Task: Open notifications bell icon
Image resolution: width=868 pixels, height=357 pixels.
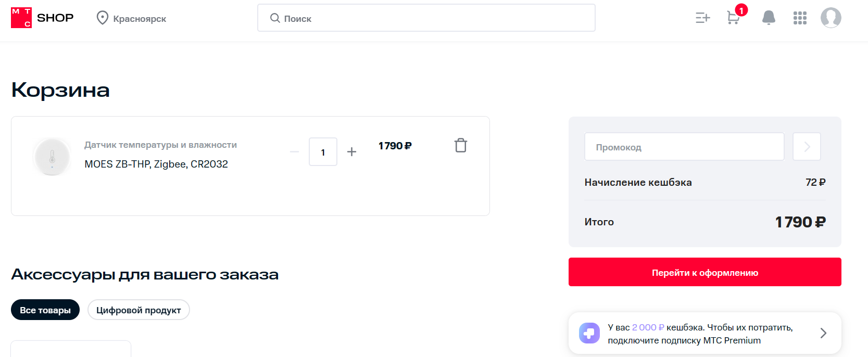Action: 769,18
